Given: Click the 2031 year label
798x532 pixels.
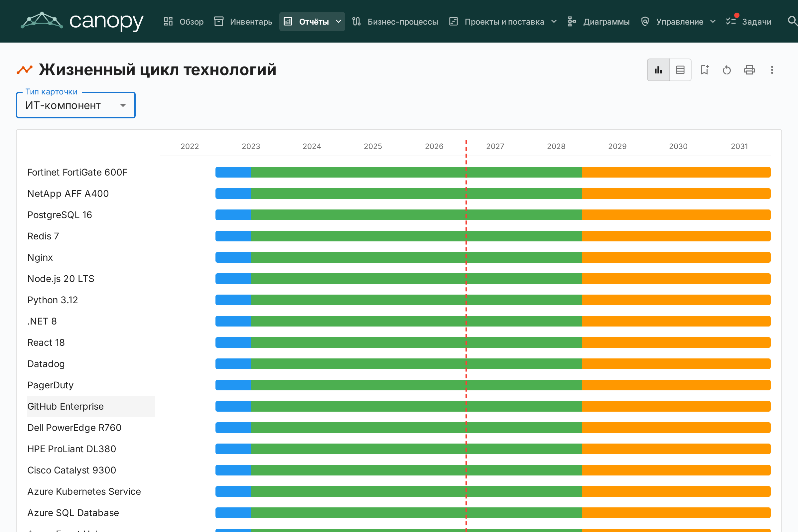Looking at the screenshot, I should click(739, 146).
